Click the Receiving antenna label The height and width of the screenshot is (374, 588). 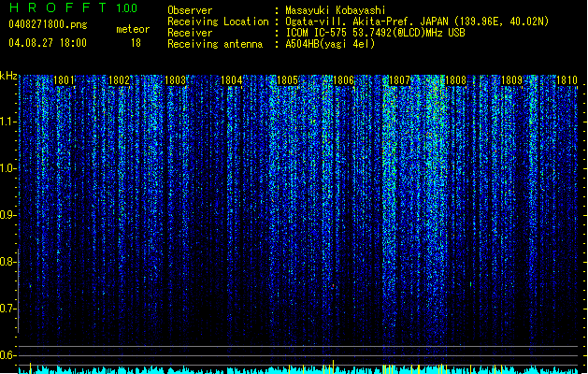tap(215, 44)
